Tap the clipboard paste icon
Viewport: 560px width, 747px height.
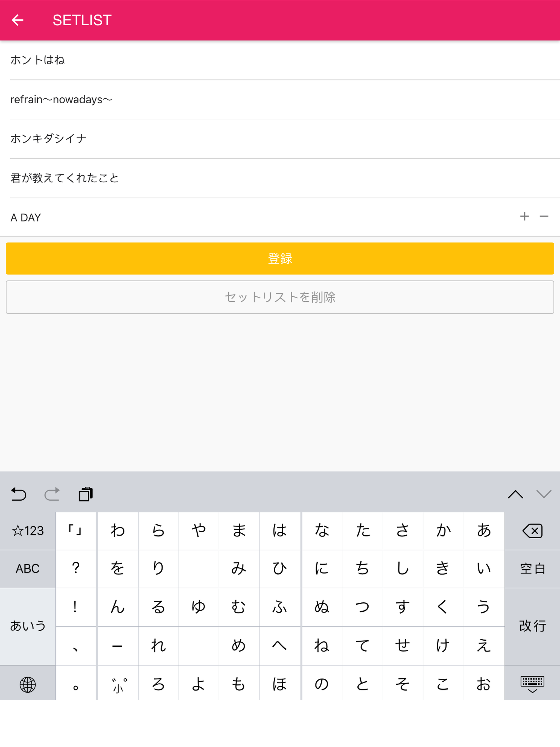pos(86,494)
